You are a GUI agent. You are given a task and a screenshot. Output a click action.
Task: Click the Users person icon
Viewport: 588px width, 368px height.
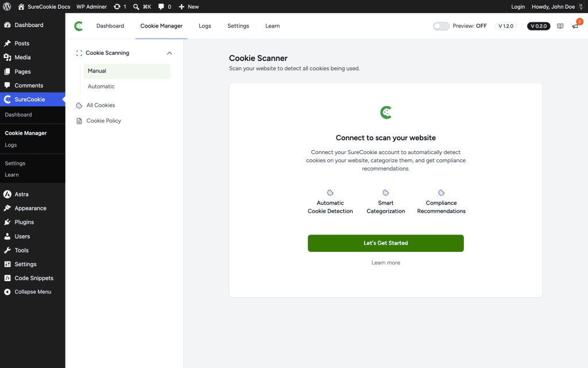7,236
